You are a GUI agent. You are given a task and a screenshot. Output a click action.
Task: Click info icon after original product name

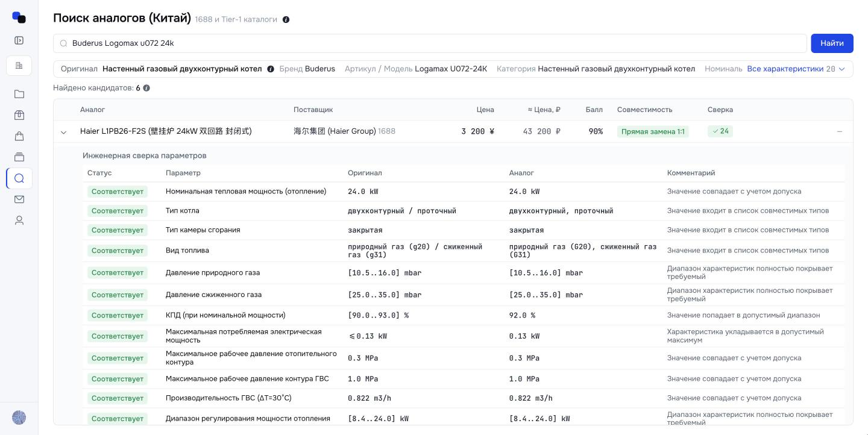[271, 69]
